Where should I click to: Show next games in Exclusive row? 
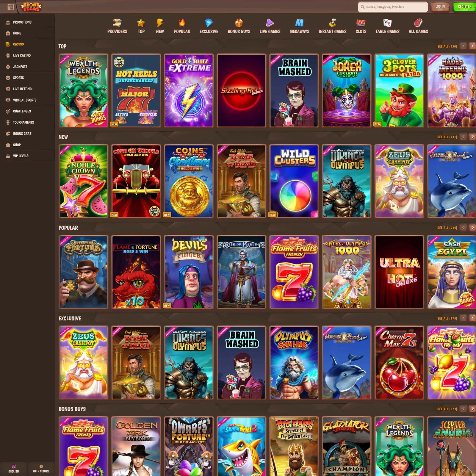[x=472, y=318]
